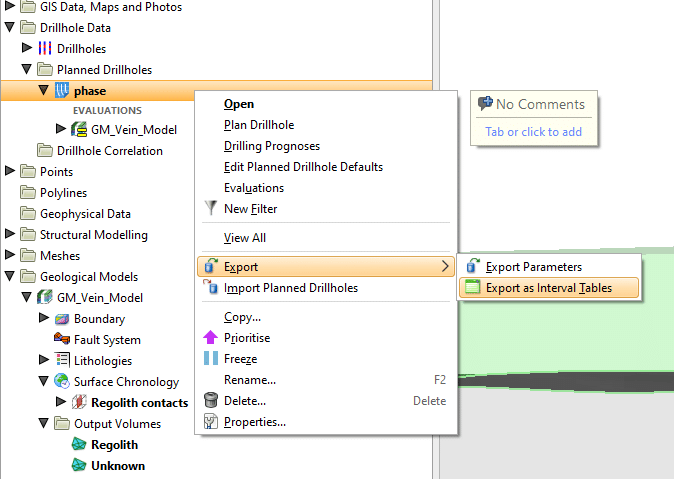
Task: Click the Fault System icon
Action: 62,339
